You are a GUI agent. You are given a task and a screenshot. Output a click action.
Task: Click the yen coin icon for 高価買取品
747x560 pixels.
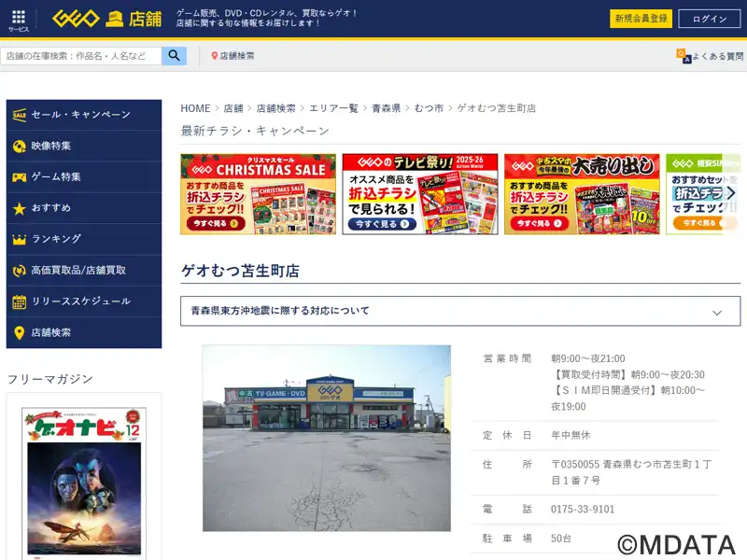(19, 271)
